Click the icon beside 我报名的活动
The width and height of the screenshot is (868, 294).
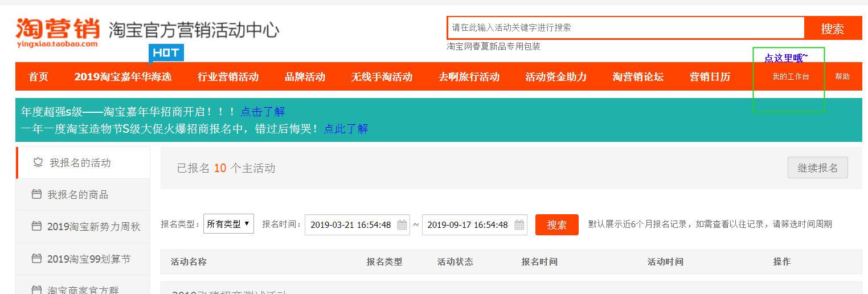[38, 163]
